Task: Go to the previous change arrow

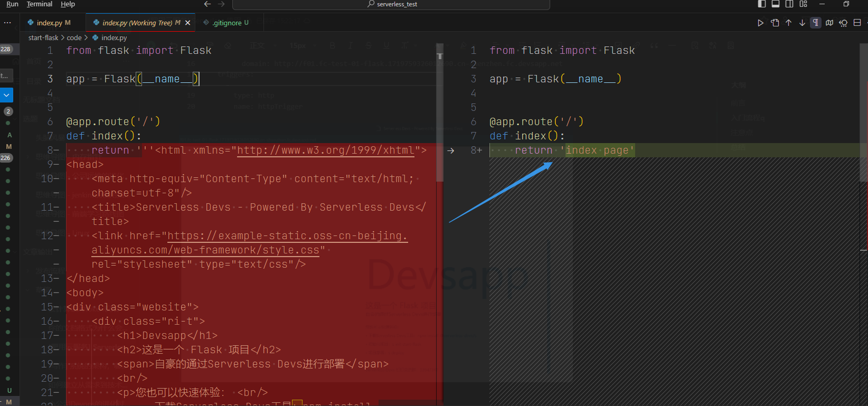Action: pyautogui.click(x=789, y=23)
